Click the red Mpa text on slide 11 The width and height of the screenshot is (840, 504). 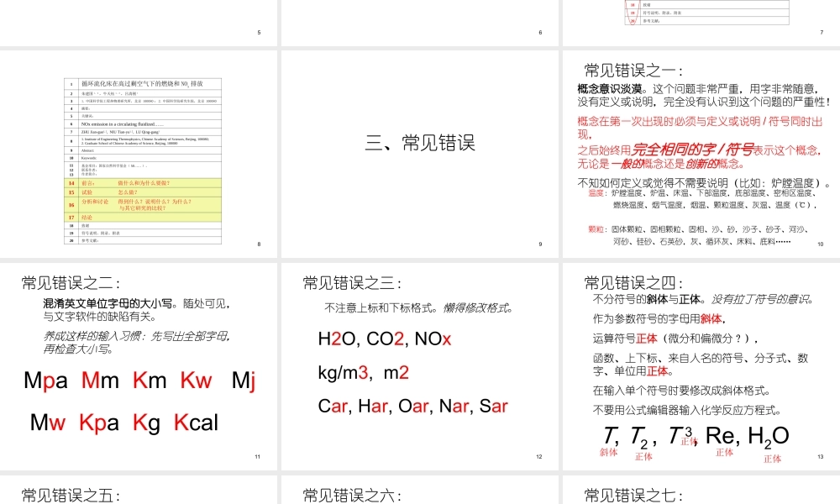[x=46, y=380]
